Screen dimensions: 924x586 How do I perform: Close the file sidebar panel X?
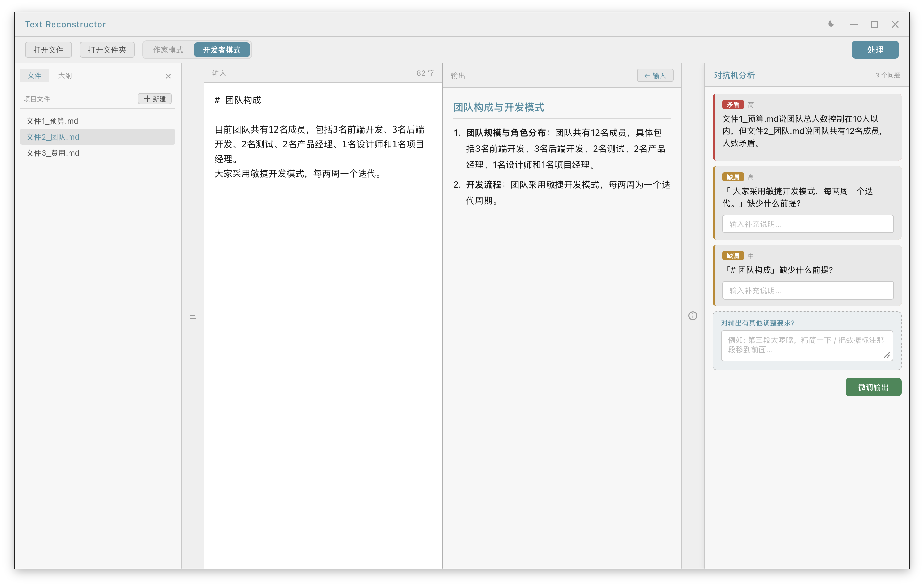168,76
